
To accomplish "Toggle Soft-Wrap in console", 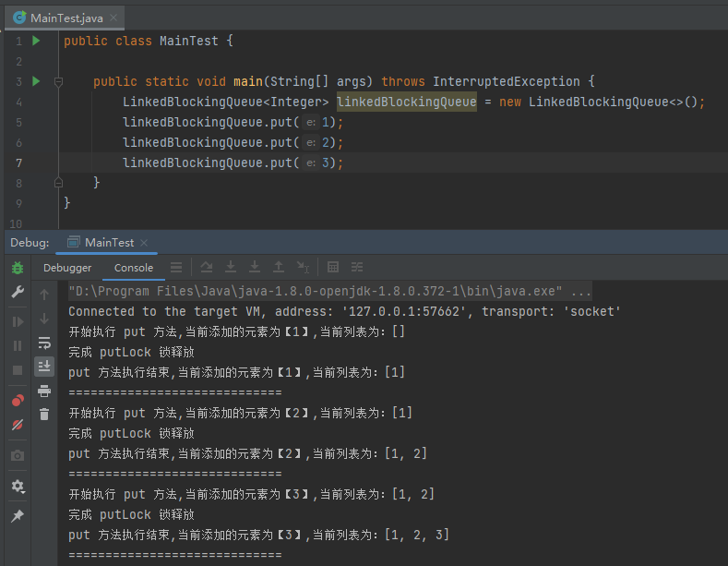I will click(x=44, y=343).
